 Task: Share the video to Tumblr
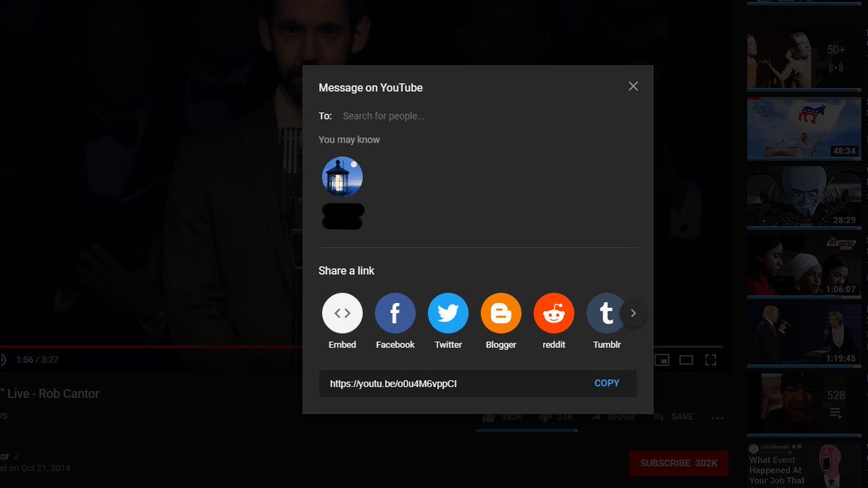coord(606,313)
